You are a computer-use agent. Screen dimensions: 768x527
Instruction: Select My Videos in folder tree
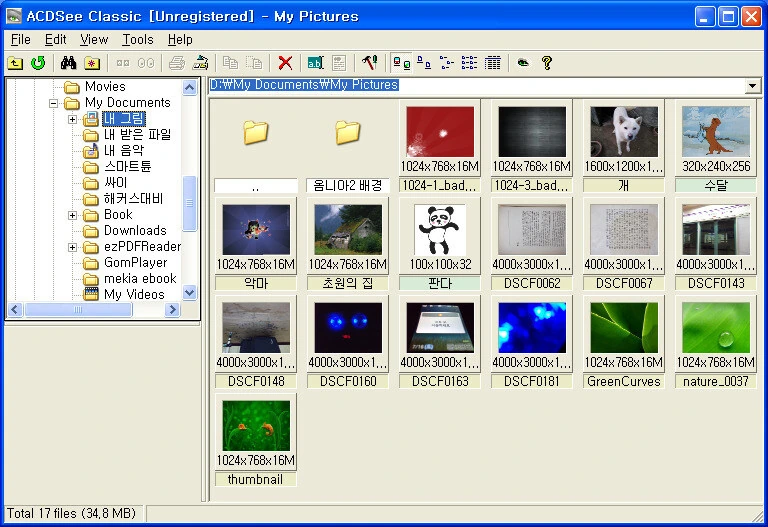tap(134, 294)
